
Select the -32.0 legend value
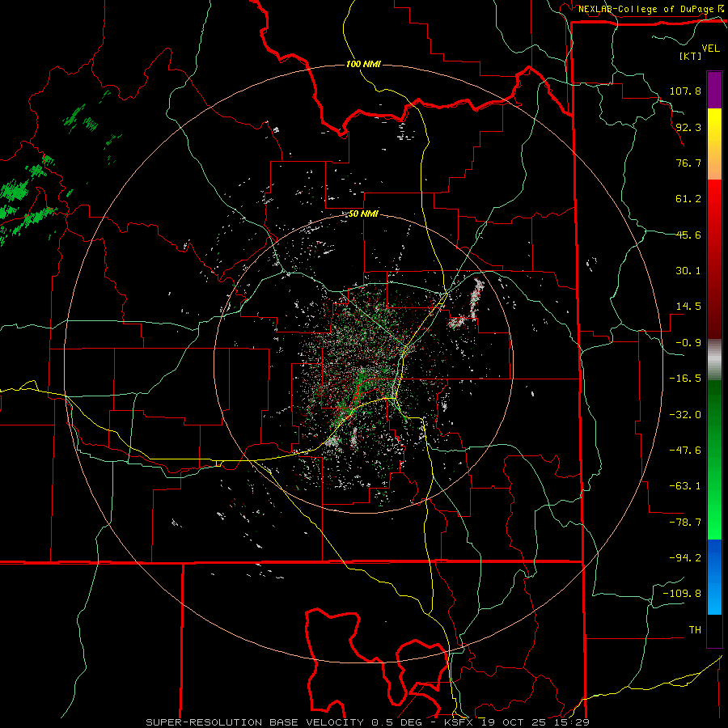coord(685,415)
